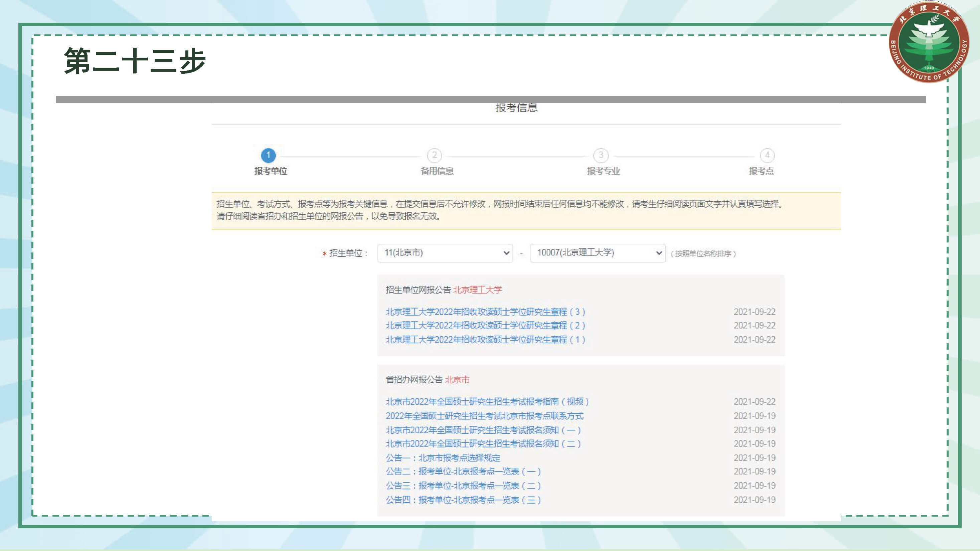This screenshot has height=551, width=980.
Task: Open 北京理工大学2022年硕士研究生章程（1）link
Action: tap(485, 340)
